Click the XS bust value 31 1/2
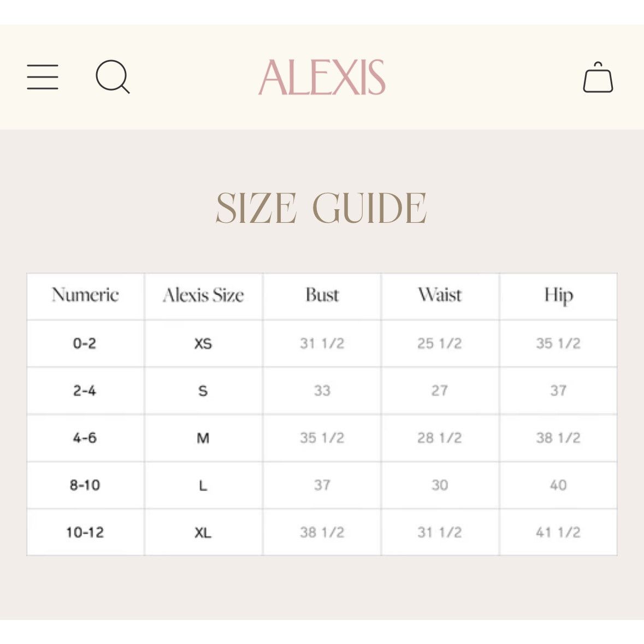This screenshot has height=644, width=644. [322, 344]
